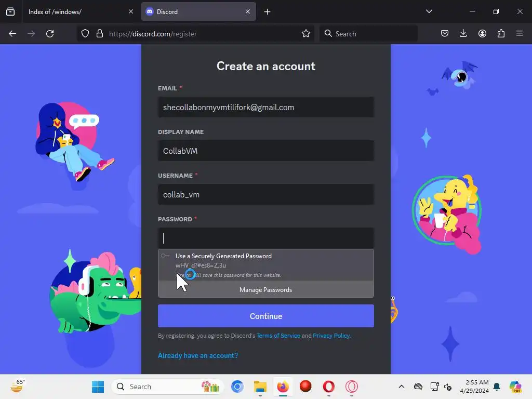Viewport: 532px width, 399px height.
Task: Open the Firefox account icon
Action: [x=482, y=34]
